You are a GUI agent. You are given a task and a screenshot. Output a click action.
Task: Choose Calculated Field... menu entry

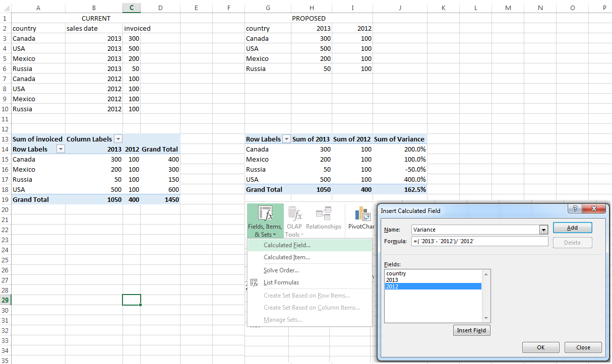pyautogui.click(x=310, y=245)
